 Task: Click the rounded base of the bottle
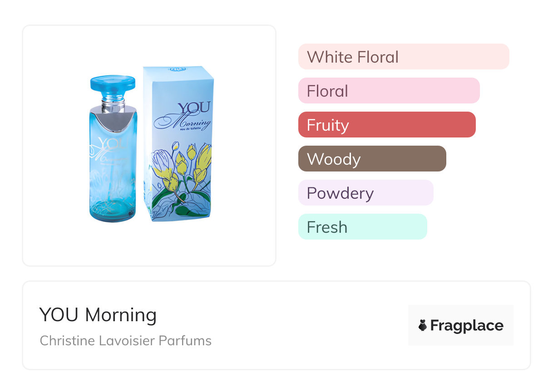[x=112, y=213]
